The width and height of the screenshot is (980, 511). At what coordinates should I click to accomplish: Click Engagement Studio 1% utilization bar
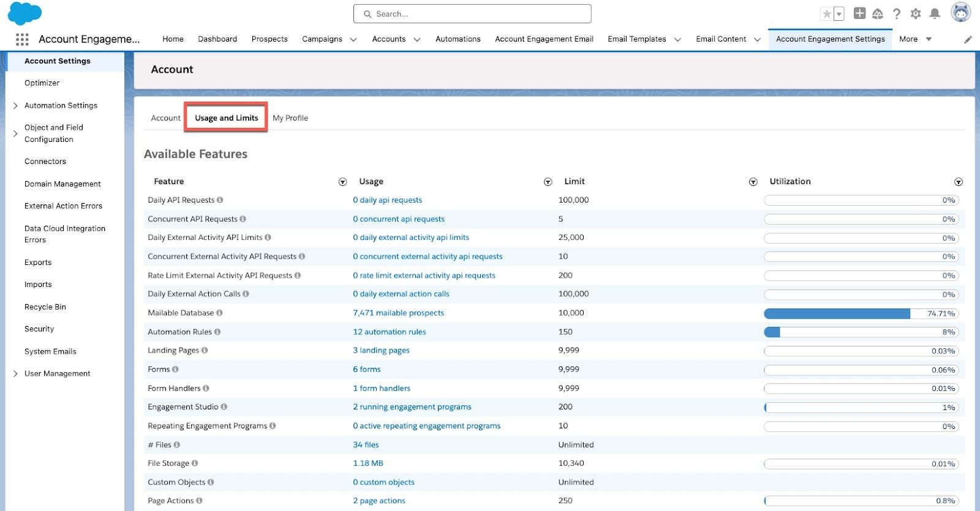tap(861, 408)
